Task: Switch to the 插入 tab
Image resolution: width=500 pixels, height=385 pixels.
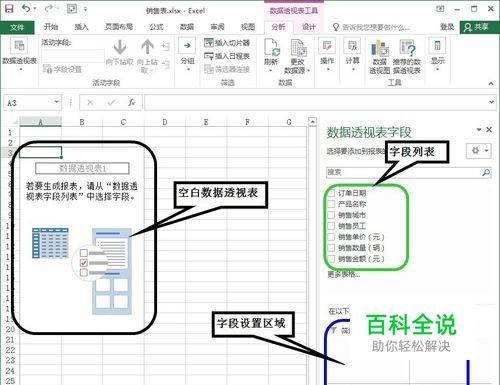Action: point(81,27)
